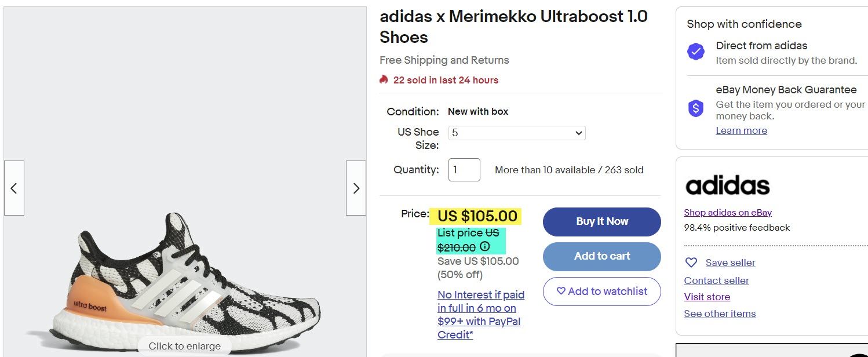Click the See other items link
Screen dimensions: 868x357
[720, 314]
